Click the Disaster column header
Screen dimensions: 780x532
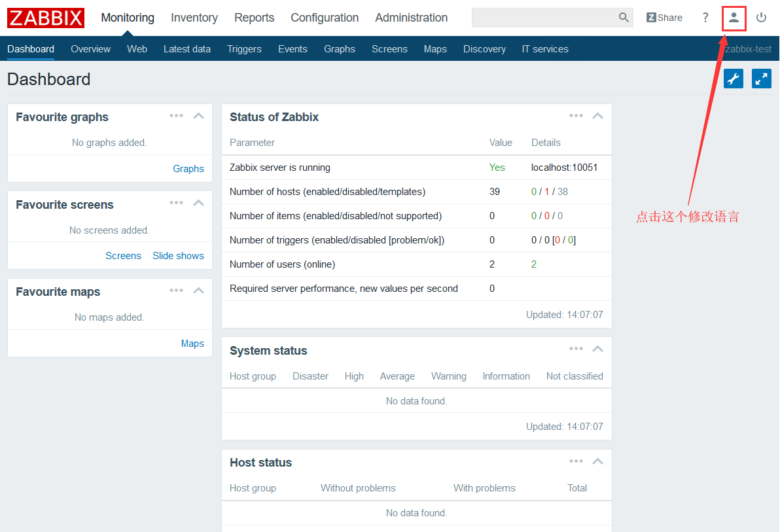[310, 376]
